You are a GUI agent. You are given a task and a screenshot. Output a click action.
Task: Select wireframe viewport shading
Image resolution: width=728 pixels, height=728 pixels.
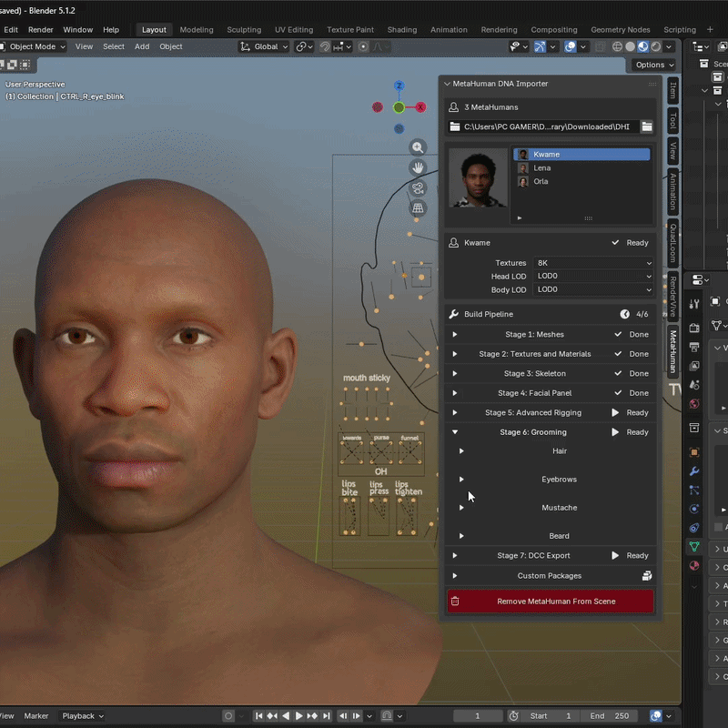pos(617,46)
